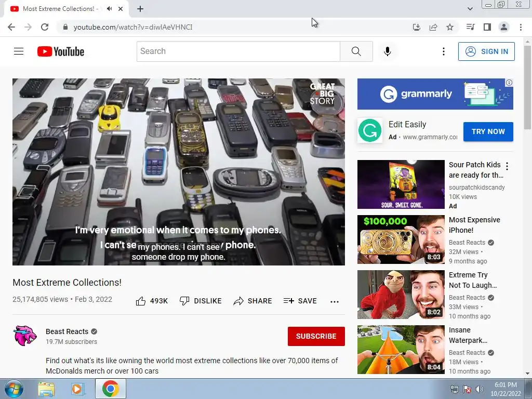Open more actions ellipsis below video
The height and width of the screenshot is (399, 532).
335,302
